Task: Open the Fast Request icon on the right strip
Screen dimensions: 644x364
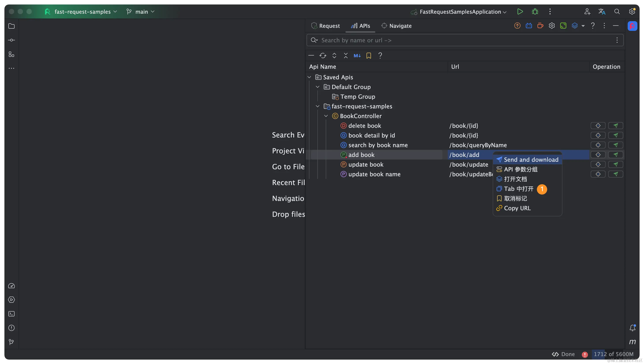Action: [x=632, y=26]
